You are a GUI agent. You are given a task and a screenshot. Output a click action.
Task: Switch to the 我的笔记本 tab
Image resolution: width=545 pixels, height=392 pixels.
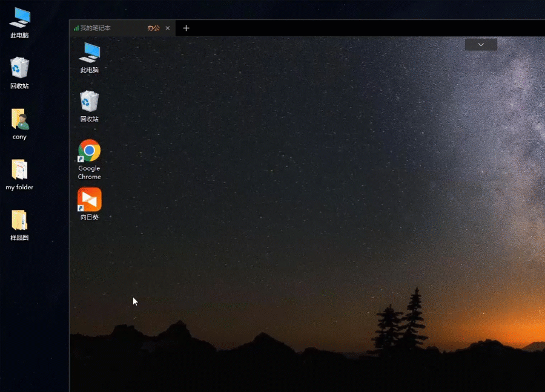pos(95,28)
